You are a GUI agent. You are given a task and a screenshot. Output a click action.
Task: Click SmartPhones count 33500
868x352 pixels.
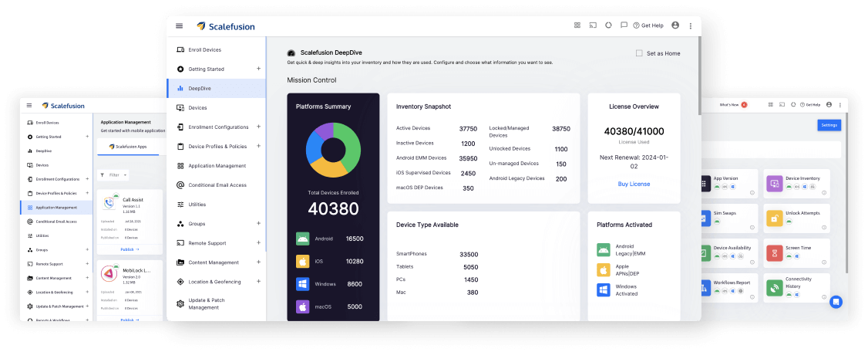click(x=469, y=255)
